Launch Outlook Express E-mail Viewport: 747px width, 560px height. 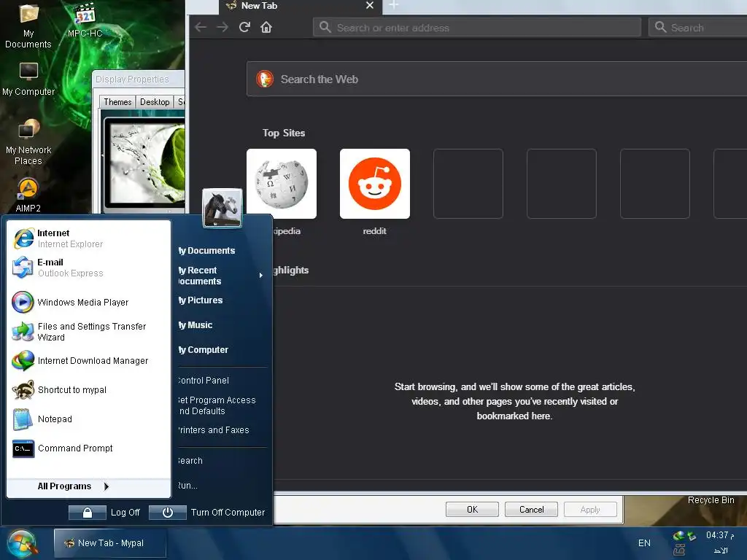[x=88, y=268]
